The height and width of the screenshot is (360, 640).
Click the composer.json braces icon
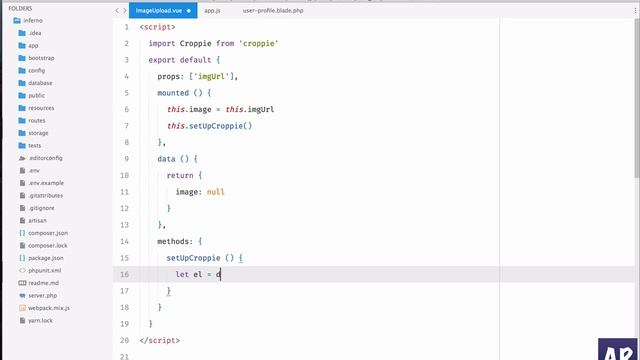pyautogui.click(x=22, y=233)
